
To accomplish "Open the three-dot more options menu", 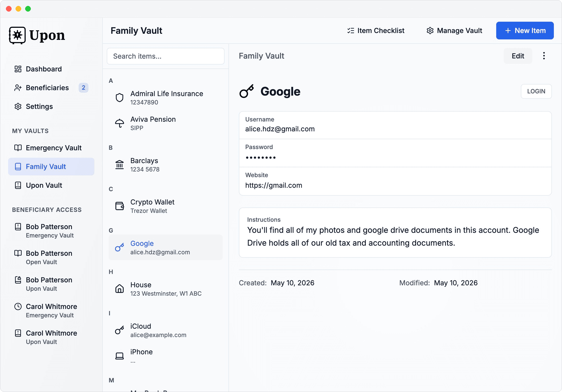I will 544,56.
